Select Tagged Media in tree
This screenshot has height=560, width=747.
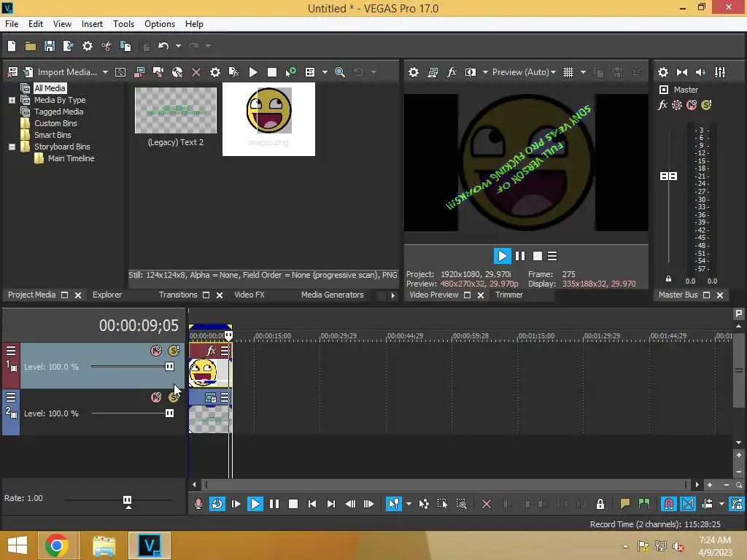point(58,112)
